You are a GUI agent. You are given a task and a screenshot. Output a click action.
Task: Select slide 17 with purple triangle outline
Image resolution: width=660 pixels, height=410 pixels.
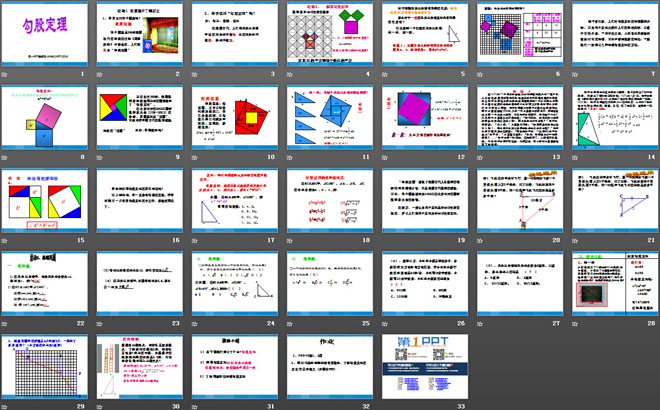click(x=235, y=200)
